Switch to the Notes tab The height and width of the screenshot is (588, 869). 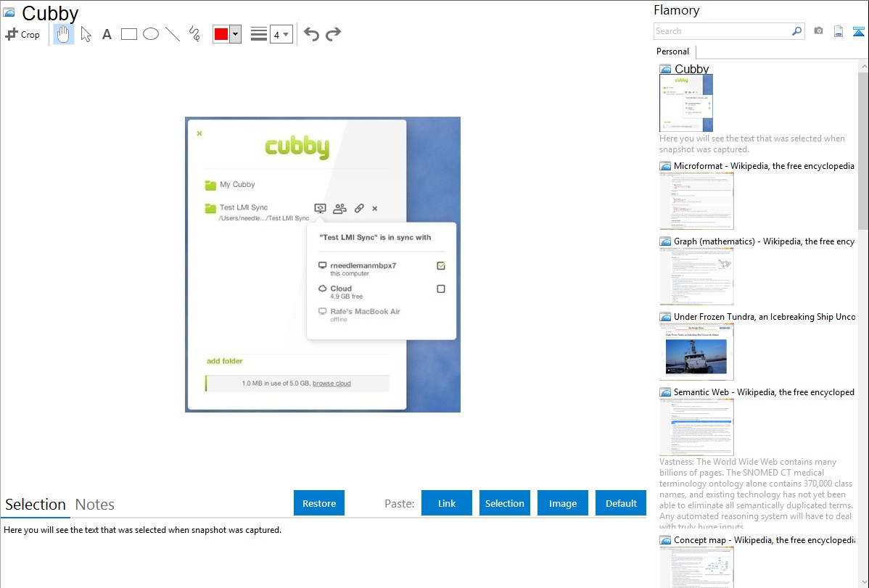[x=95, y=505]
